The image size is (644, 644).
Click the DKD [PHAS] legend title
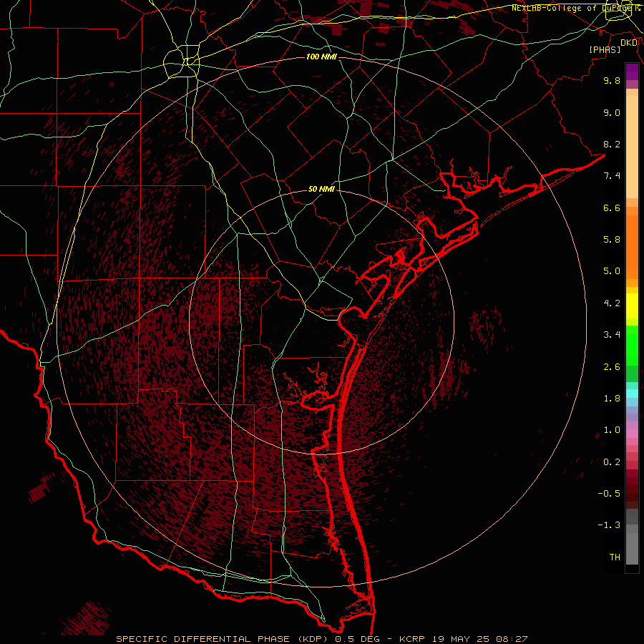[x=612, y=46]
